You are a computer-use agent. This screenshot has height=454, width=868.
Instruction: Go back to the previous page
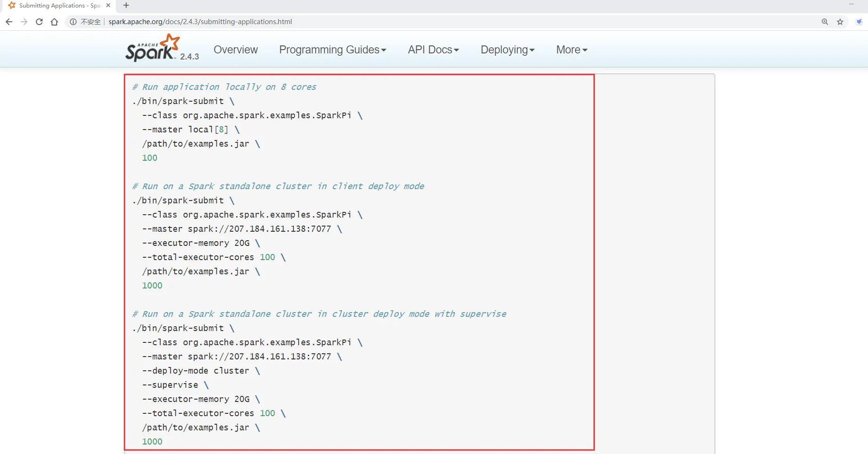point(9,22)
